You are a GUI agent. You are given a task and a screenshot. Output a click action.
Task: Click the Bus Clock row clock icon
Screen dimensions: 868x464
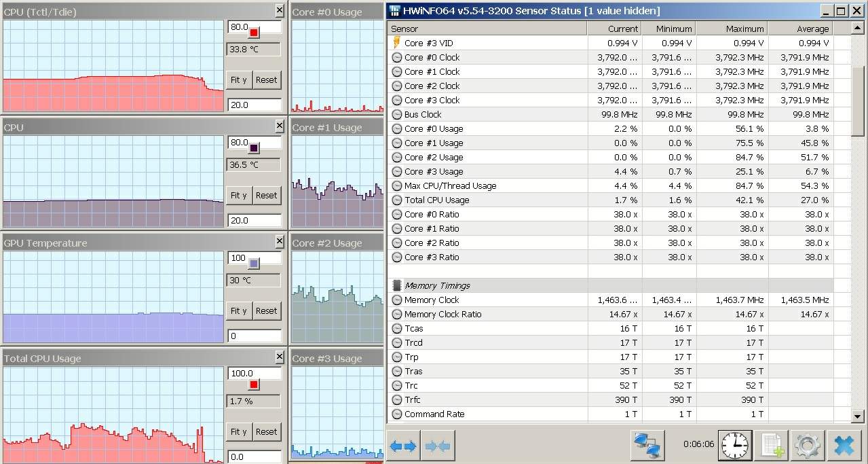(397, 114)
